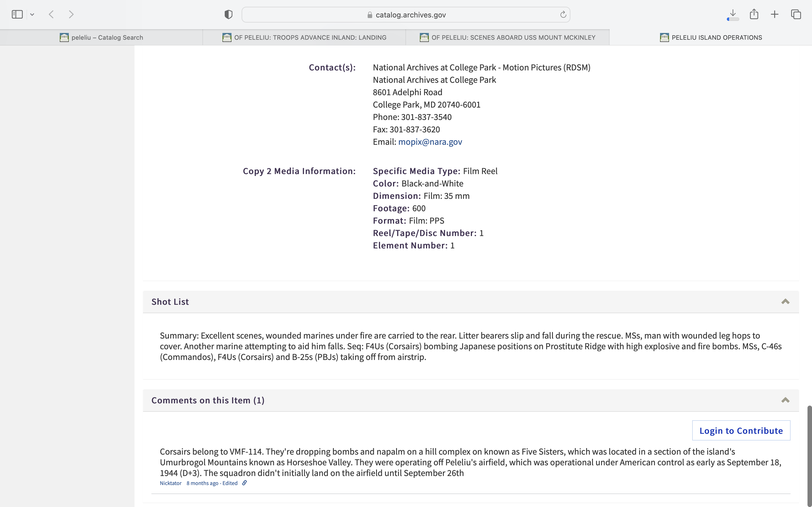The image size is (812, 507).
Task: Go back to previous page
Action: (x=51, y=14)
